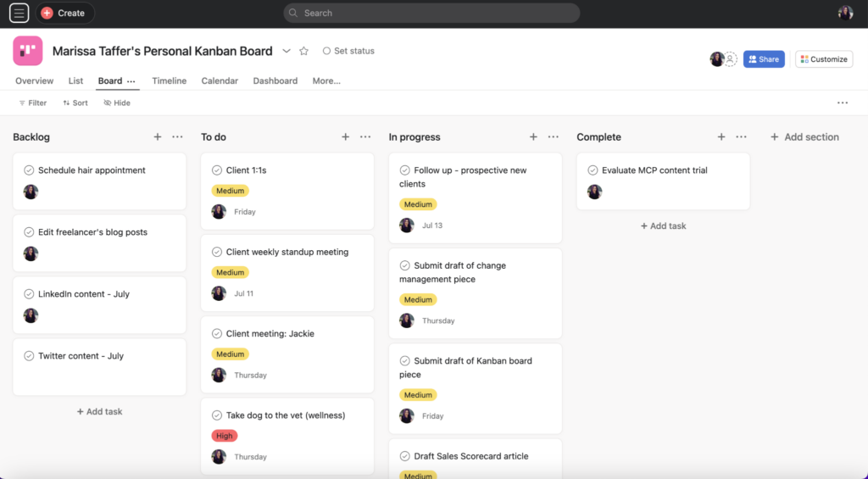The image size is (868, 479).
Task: Expand the project title dropdown chevron
Action: (287, 51)
